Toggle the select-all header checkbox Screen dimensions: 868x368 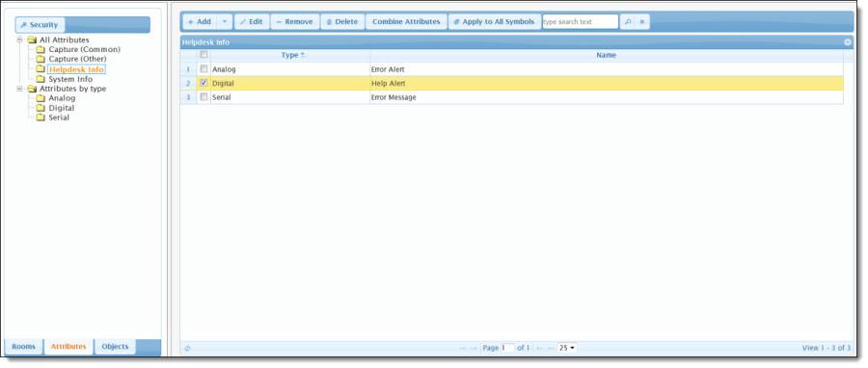click(x=203, y=55)
